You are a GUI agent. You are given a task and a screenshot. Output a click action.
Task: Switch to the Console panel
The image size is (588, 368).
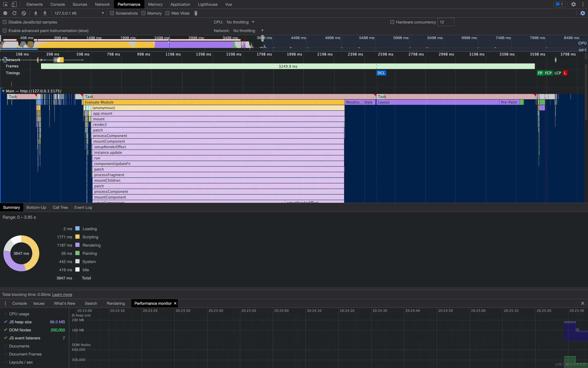pyautogui.click(x=58, y=4)
